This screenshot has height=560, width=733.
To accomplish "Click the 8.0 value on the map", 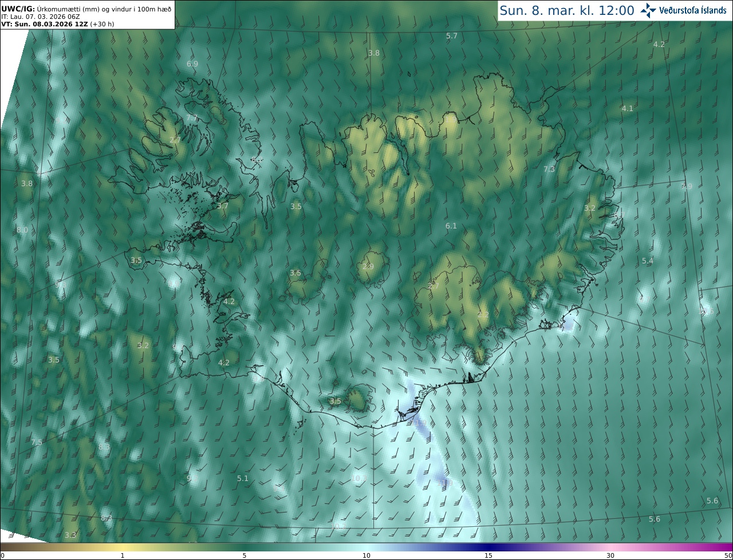I will 22,230.
